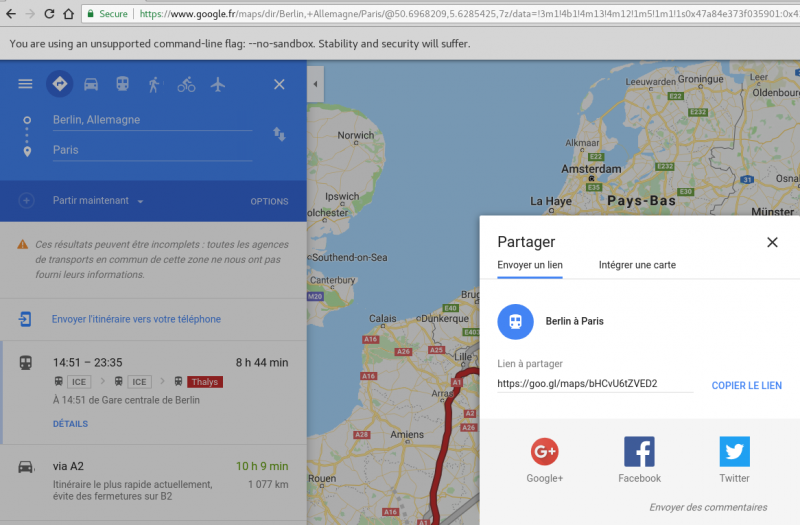Open route OPTIONS
800x525 pixels.
pyautogui.click(x=269, y=202)
